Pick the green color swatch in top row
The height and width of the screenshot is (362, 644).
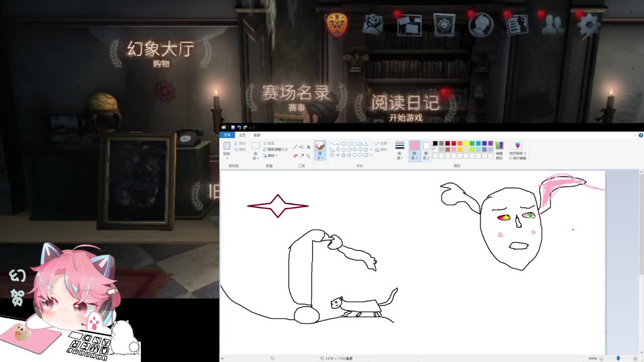click(x=472, y=143)
